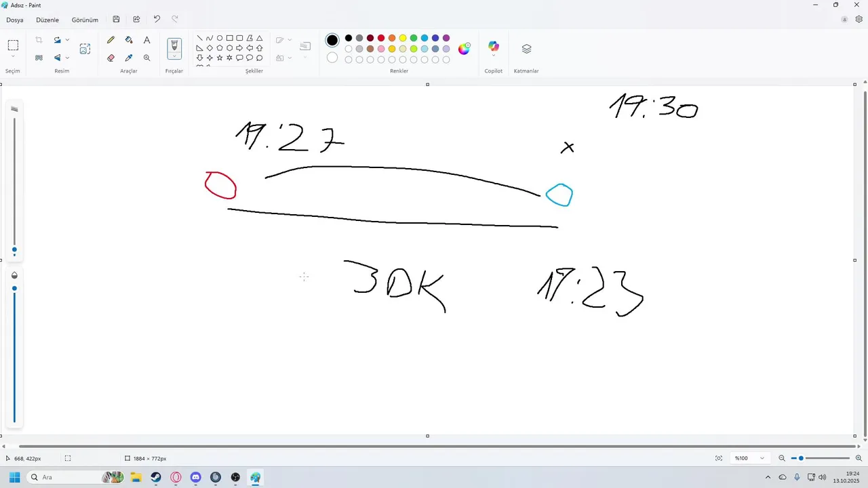Screen dimensions: 868x488
Task: Expand the selection options dropdown
Action: coord(13,58)
